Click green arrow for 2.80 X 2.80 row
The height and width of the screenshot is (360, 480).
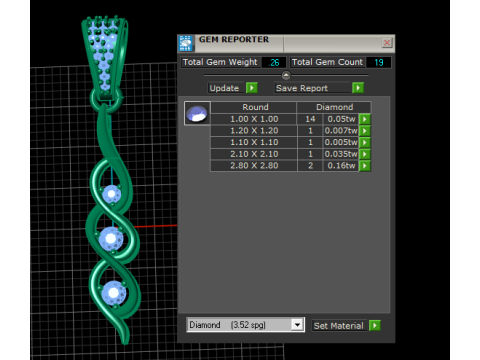(x=365, y=166)
